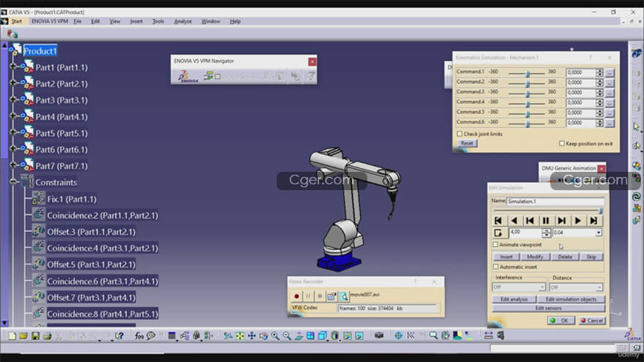
Task: Open the Analyze menu
Action: point(183,21)
